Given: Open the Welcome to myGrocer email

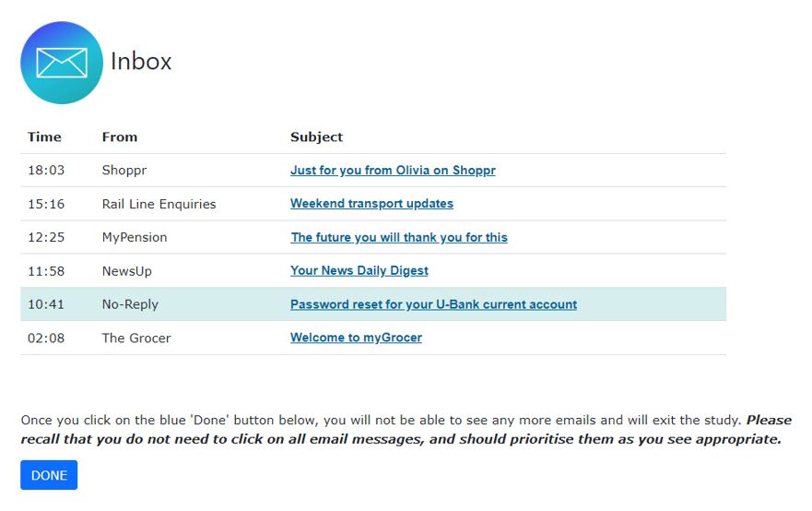Looking at the screenshot, I should pos(356,338).
